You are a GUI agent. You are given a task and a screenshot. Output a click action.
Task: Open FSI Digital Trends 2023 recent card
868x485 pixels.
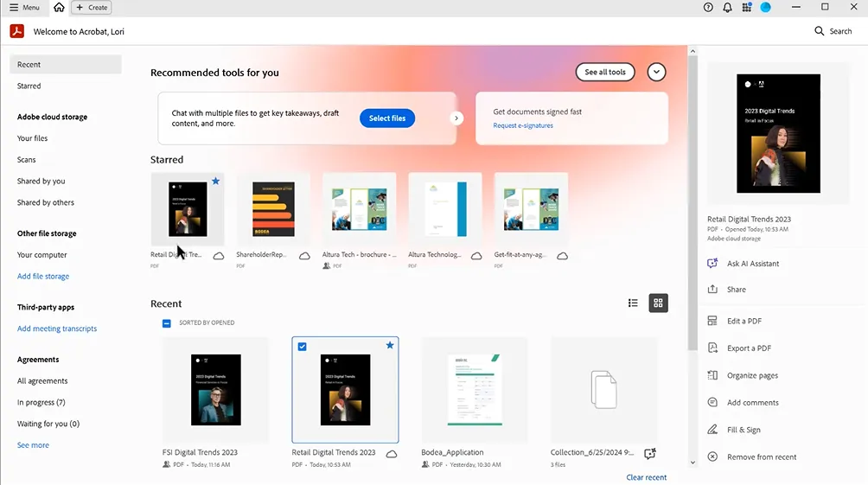point(215,390)
